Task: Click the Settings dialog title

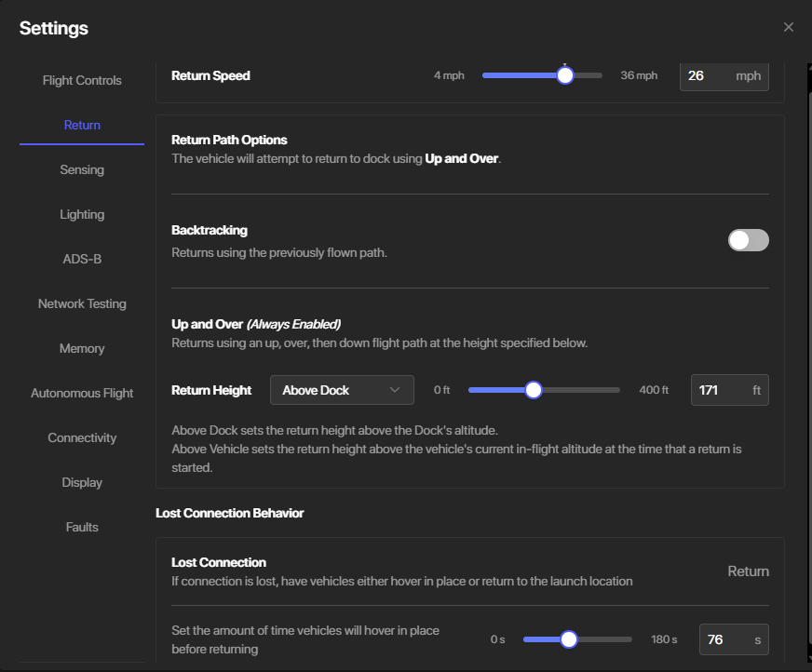Action: (x=54, y=28)
